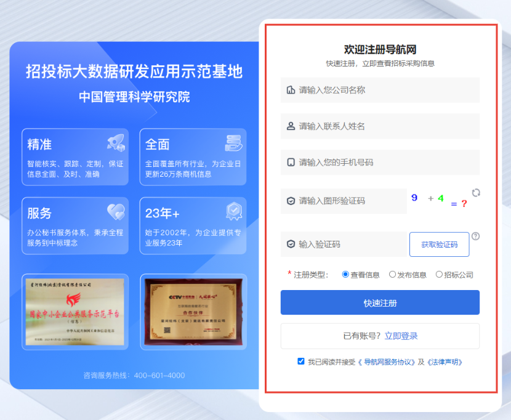Select the 查看信息 radio button
The width and height of the screenshot is (511, 420).
coord(345,275)
